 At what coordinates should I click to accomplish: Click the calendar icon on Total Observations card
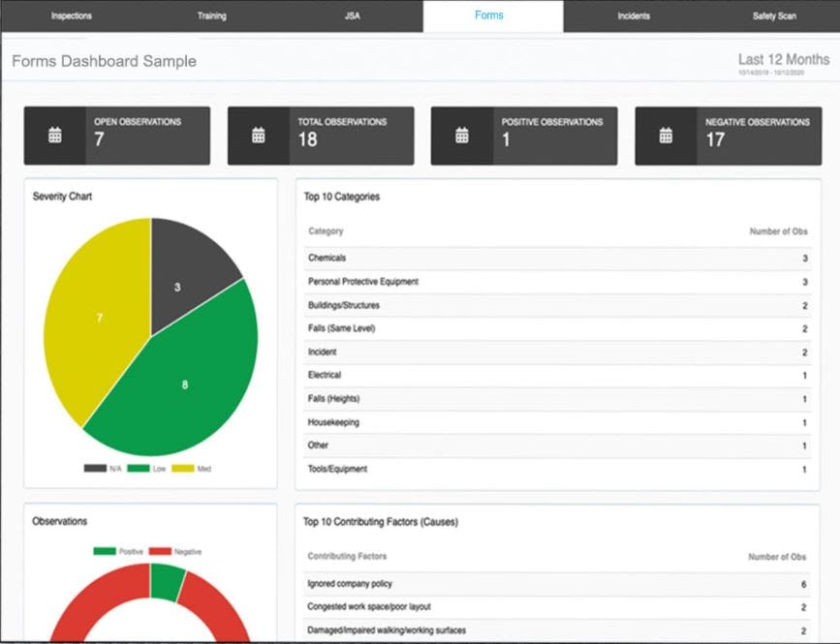pos(258,135)
